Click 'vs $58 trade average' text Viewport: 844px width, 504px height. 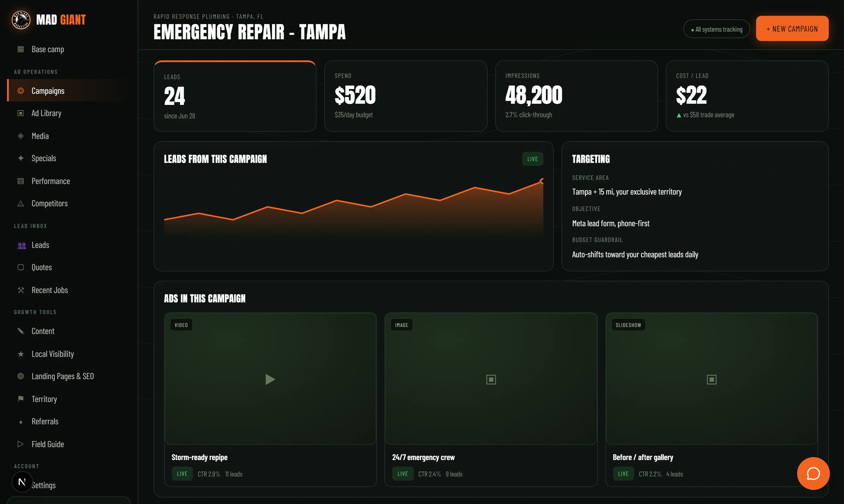coord(709,115)
